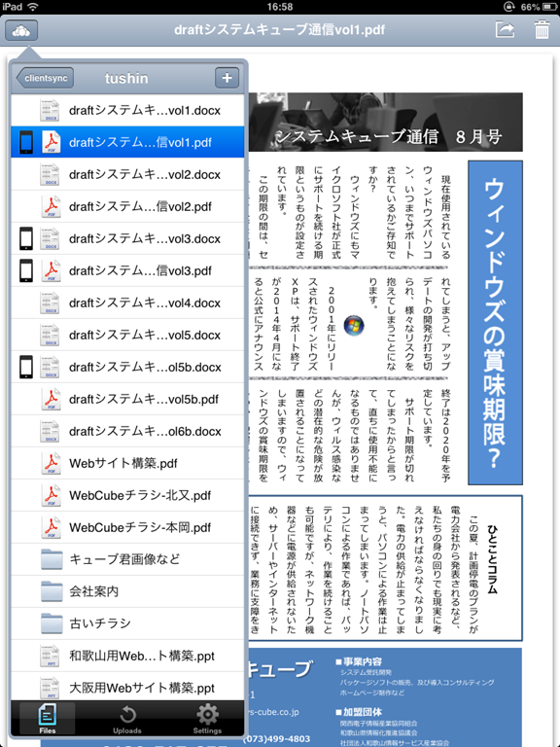Expand the 古いチラシ folder
The image size is (560, 747).
click(127, 623)
